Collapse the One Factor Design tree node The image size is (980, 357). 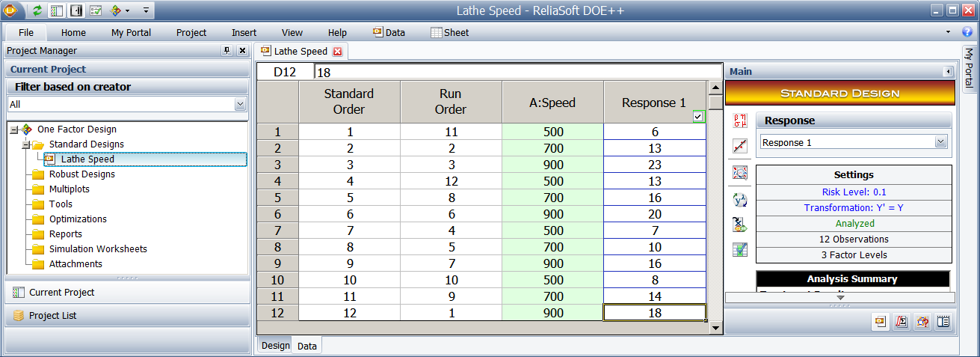(14, 129)
